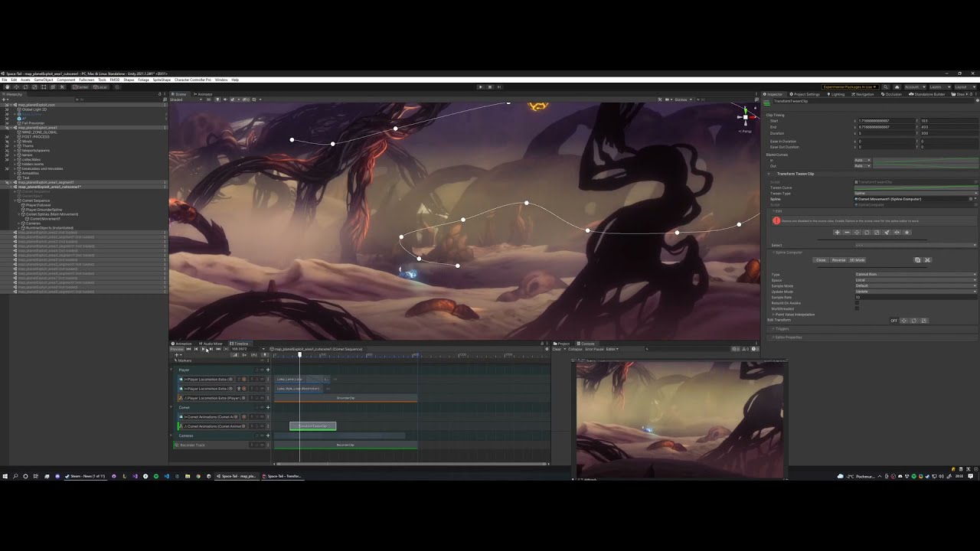The width and height of the screenshot is (980, 551).
Task: Open the Select dropdown in spline editor
Action: 916,245
